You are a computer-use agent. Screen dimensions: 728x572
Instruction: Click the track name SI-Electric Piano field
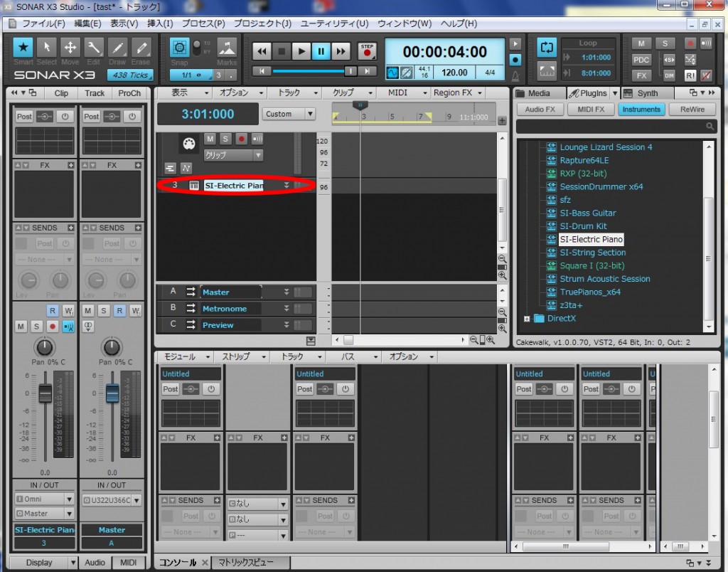tap(233, 186)
